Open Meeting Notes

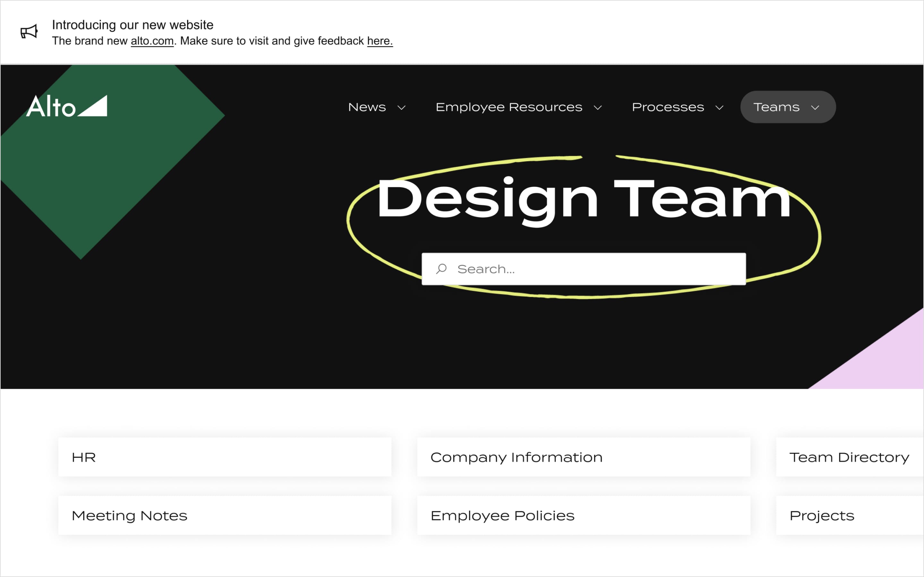point(225,515)
